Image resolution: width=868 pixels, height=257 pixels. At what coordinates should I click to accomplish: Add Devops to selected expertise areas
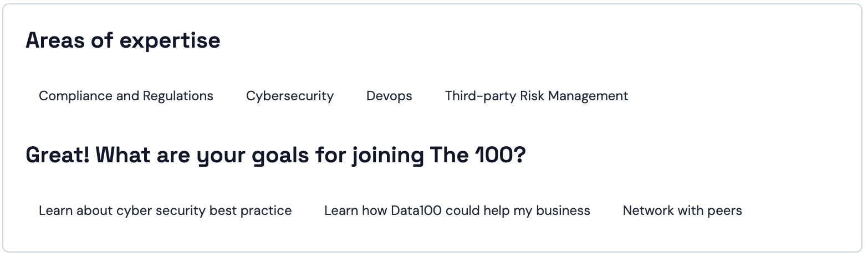click(389, 96)
